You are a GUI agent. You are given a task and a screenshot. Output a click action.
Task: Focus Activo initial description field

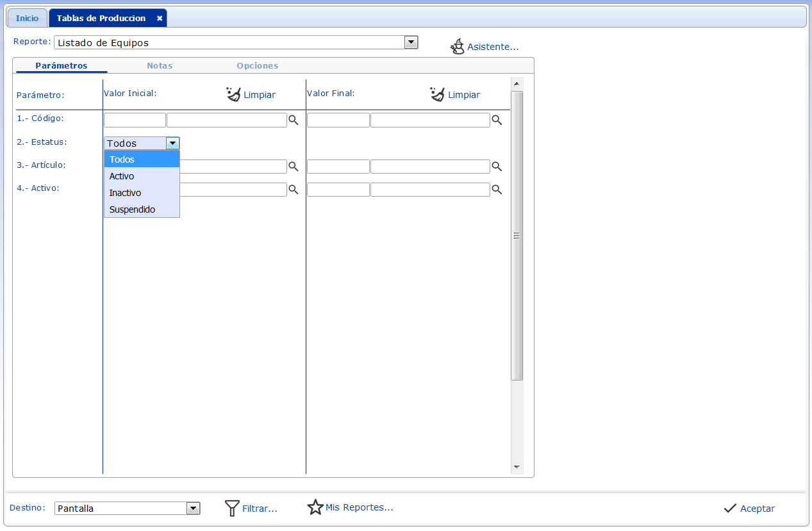click(233, 190)
